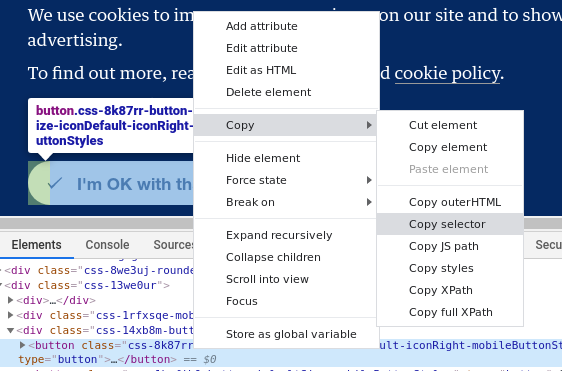Open the cookie policy link

click(447, 73)
